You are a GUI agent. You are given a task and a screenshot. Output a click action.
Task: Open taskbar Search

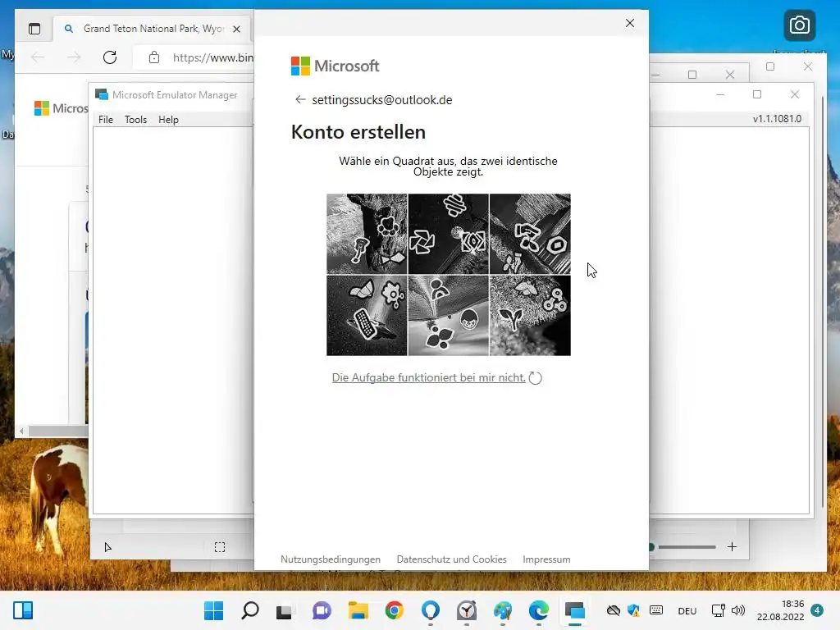[249, 610]
